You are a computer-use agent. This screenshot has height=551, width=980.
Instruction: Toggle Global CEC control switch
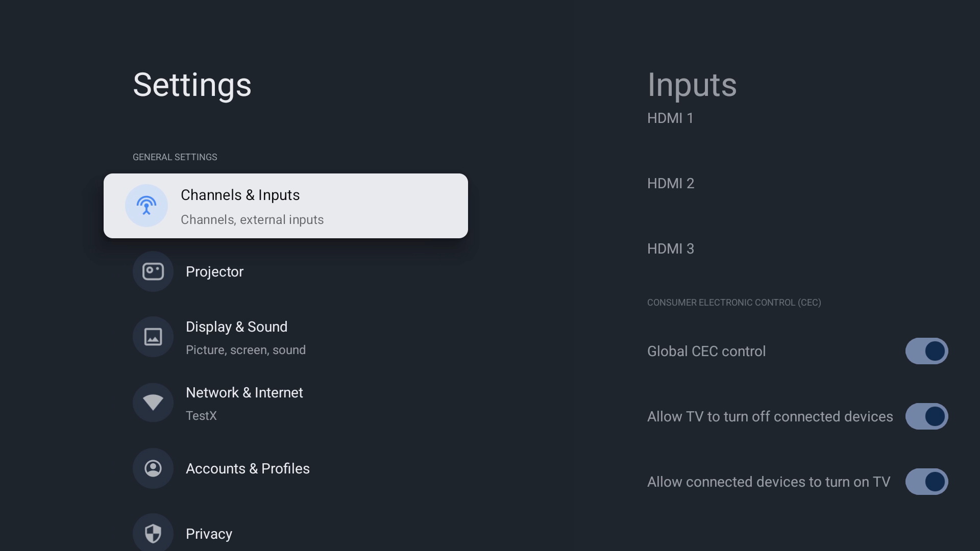click(926, 351)
